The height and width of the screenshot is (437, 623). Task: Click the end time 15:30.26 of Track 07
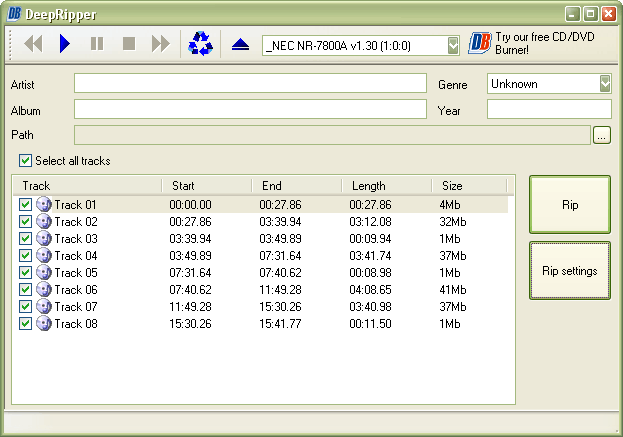coord(280,307)
